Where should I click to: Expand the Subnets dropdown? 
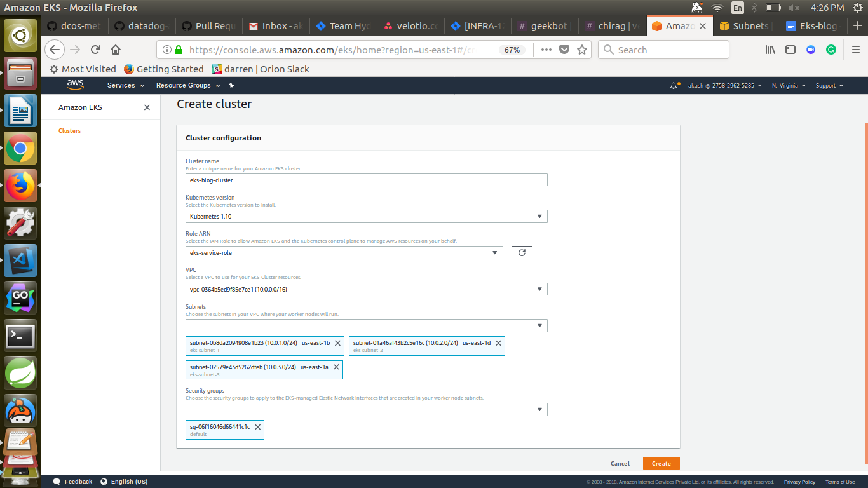coord(366,326)
